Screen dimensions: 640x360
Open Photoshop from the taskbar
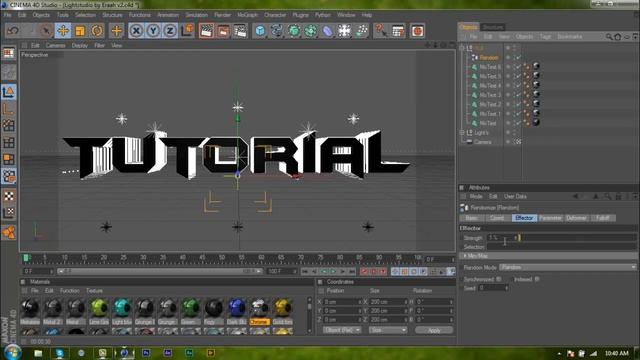click(x=146, y=353)
